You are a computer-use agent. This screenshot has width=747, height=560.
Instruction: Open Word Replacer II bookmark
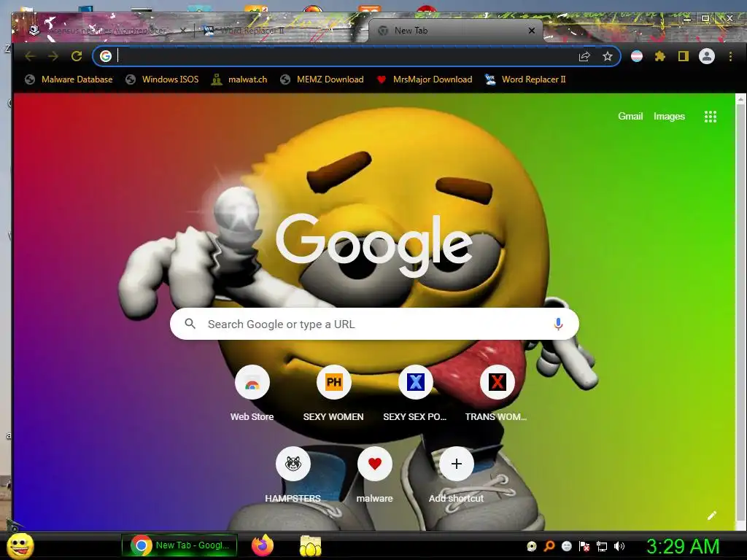tap(525, 79)
